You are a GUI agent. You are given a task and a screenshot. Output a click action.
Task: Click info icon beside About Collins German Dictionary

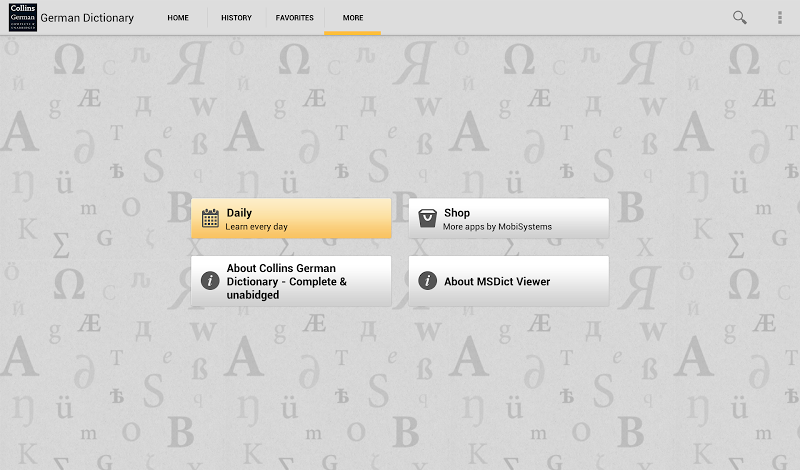(x=210, y=281)
